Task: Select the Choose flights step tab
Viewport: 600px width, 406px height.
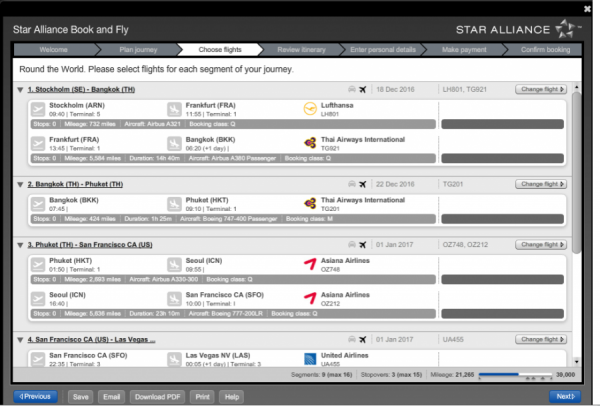Action: 220,50
